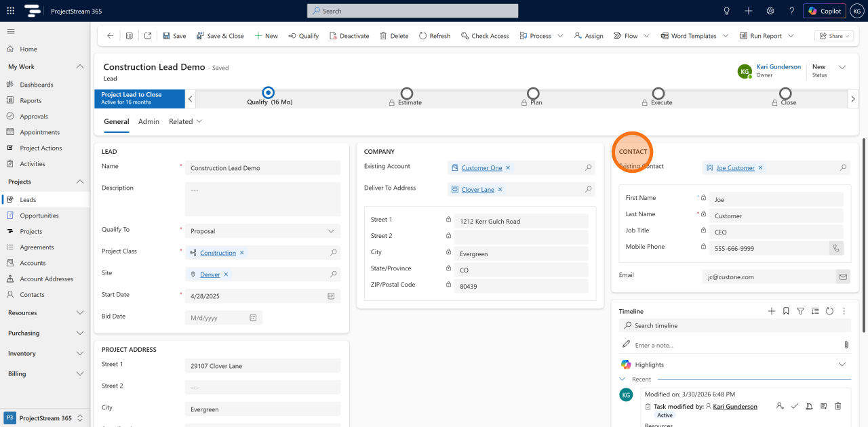Click the mail icon beside Email

(843, 277)
